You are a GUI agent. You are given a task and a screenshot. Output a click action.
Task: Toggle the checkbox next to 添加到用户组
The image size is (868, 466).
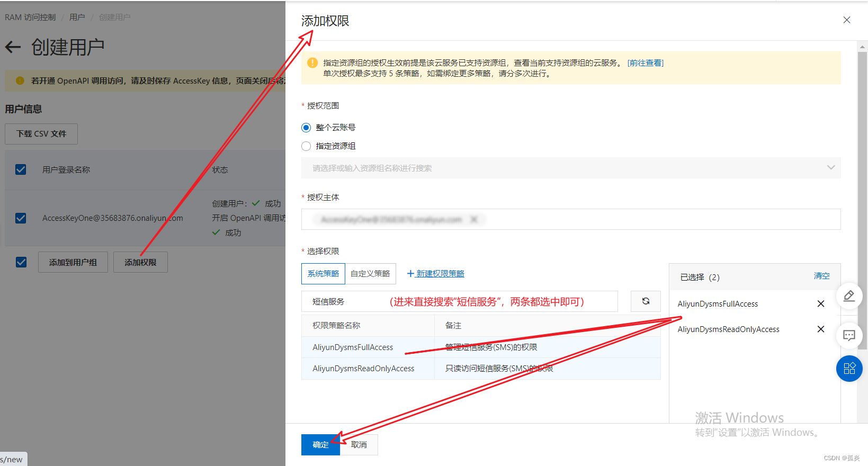[x=21, y=262]
